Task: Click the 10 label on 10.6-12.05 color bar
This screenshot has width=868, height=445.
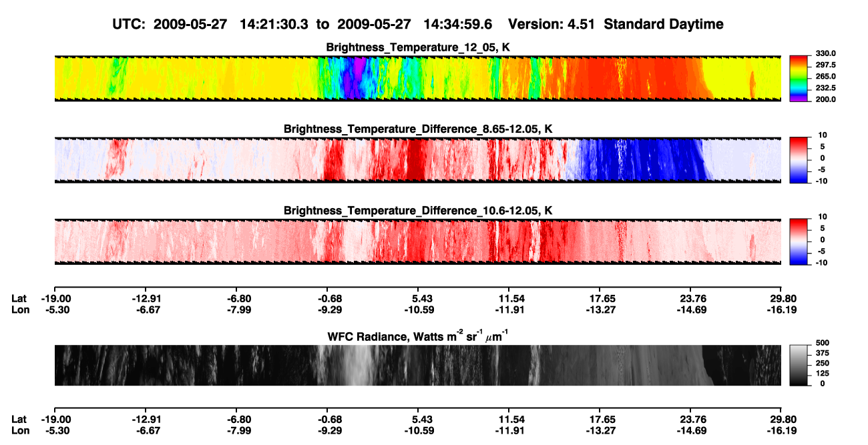Action: tap(821, 217)
